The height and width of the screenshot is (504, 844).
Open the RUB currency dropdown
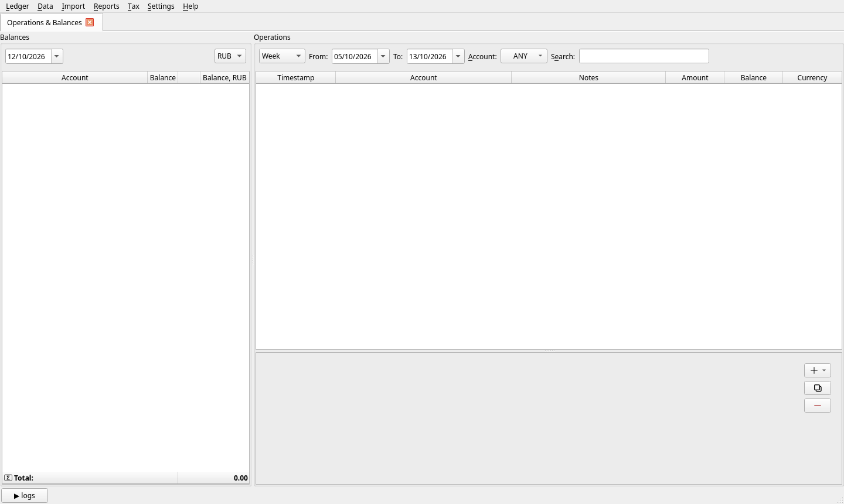230,56
